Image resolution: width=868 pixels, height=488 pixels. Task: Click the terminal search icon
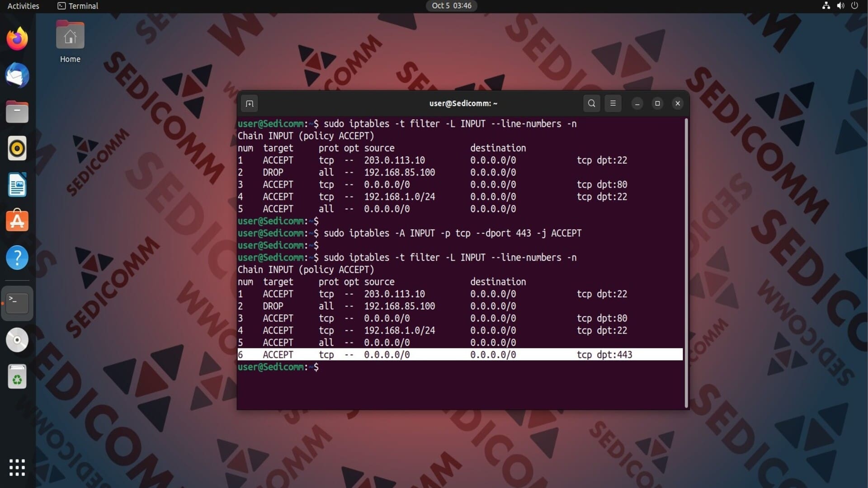pos(591,103)
